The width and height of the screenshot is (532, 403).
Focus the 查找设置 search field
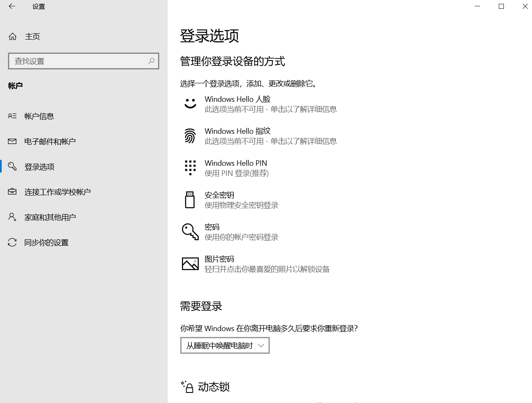[78, 61]
